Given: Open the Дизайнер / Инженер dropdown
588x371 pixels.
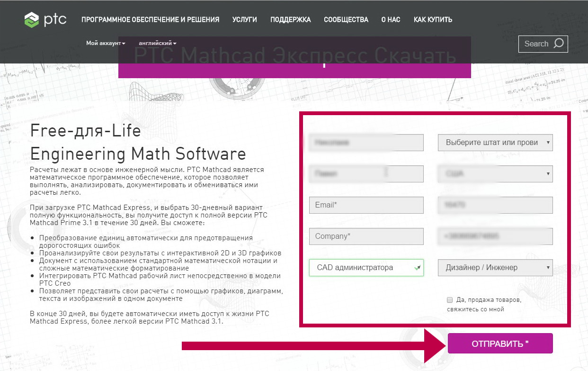Looking at the screenshot, I should (x=495, y=268).
